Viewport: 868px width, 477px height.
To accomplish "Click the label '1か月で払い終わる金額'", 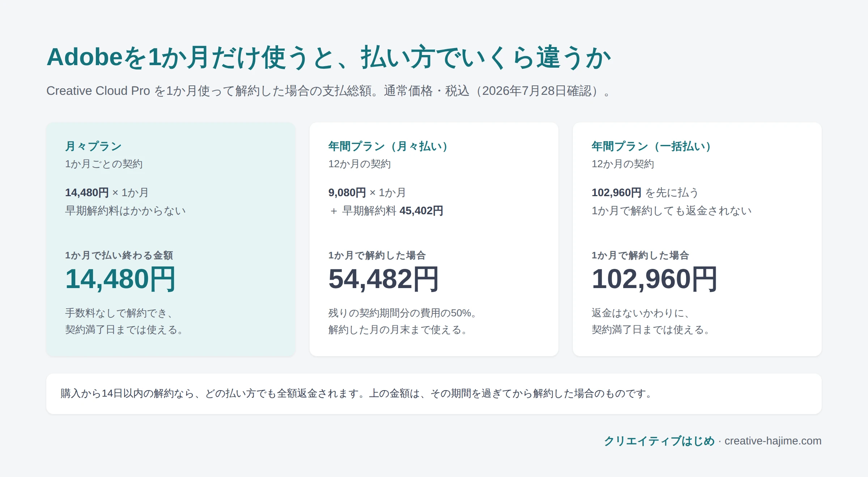I will tap(119, 255).
